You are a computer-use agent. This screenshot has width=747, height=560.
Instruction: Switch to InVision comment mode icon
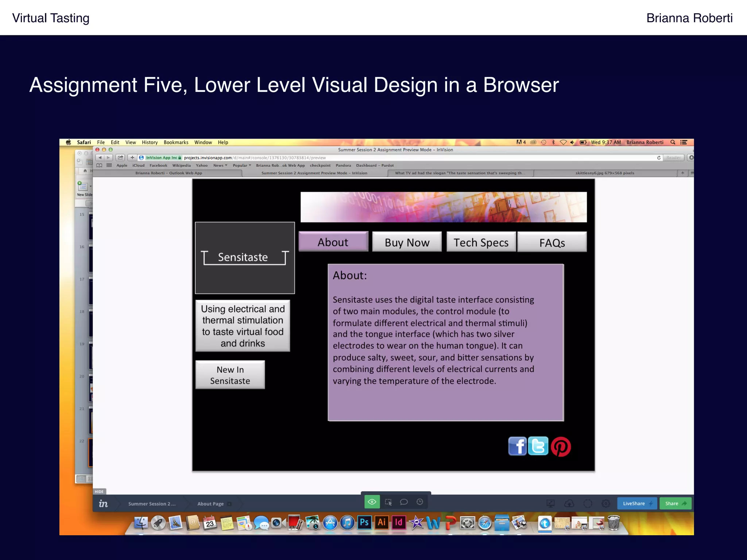[x=404, y=502]
